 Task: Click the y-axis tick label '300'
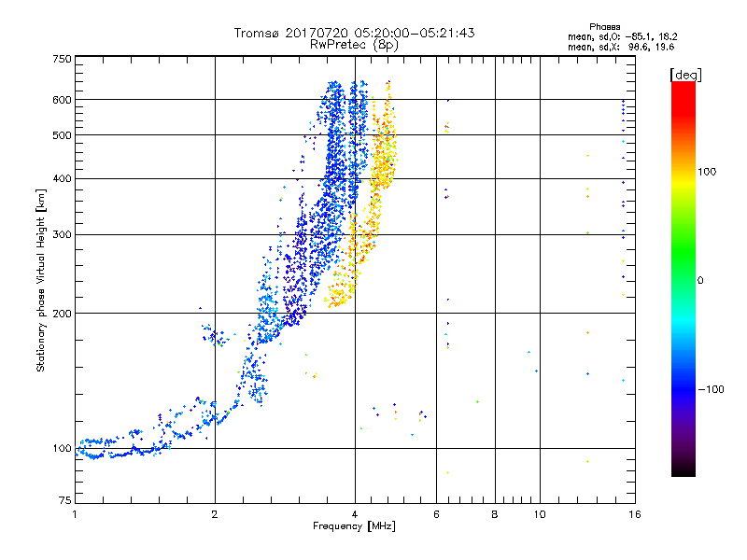[x=62, y=235]
